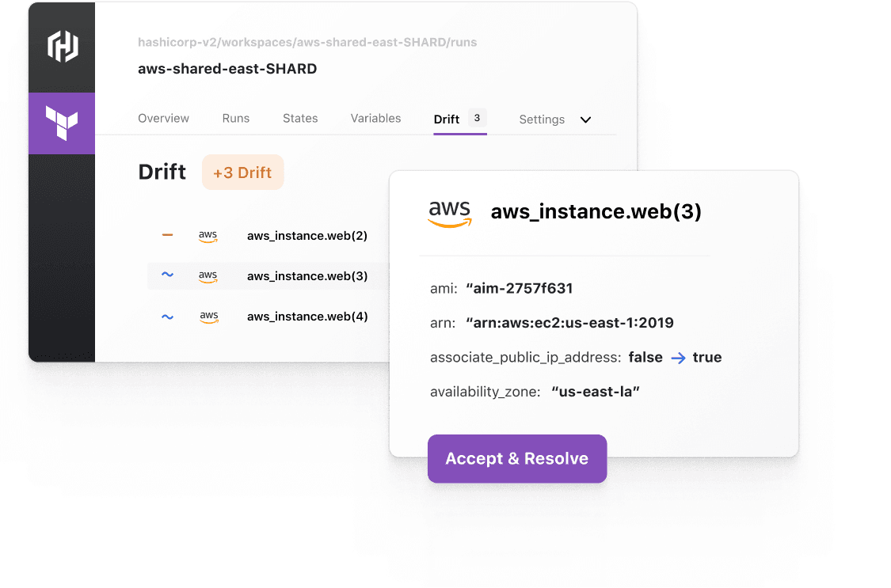
Task: Click the Drift tab count badge 3
Action: pos(477,119)
